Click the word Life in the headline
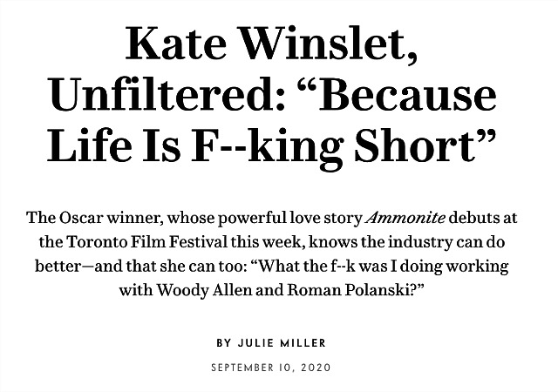 coord(89,145)
